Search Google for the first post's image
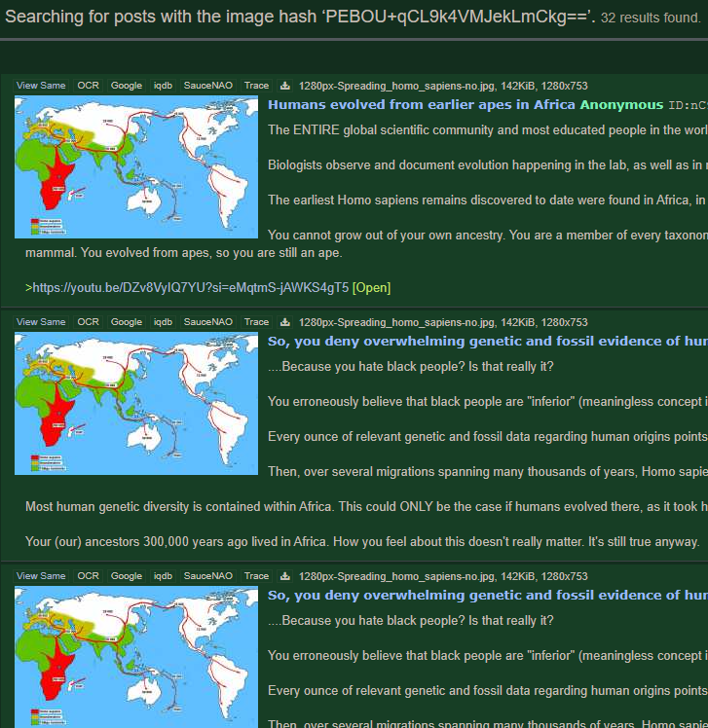Screen dimensions: 708x728 pyautogui.click(x=127, y=86)
